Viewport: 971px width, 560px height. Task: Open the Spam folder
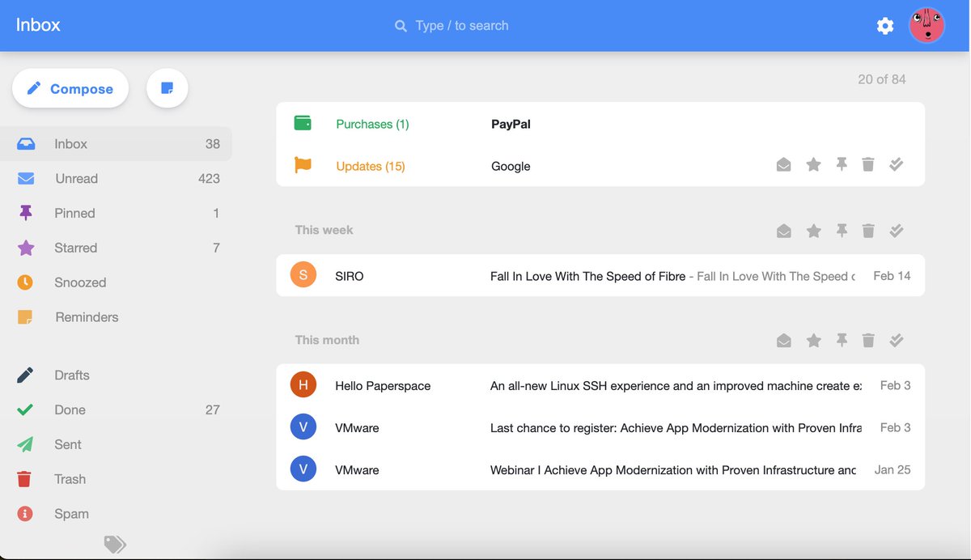pyautogui.click(x=117, y=514)
